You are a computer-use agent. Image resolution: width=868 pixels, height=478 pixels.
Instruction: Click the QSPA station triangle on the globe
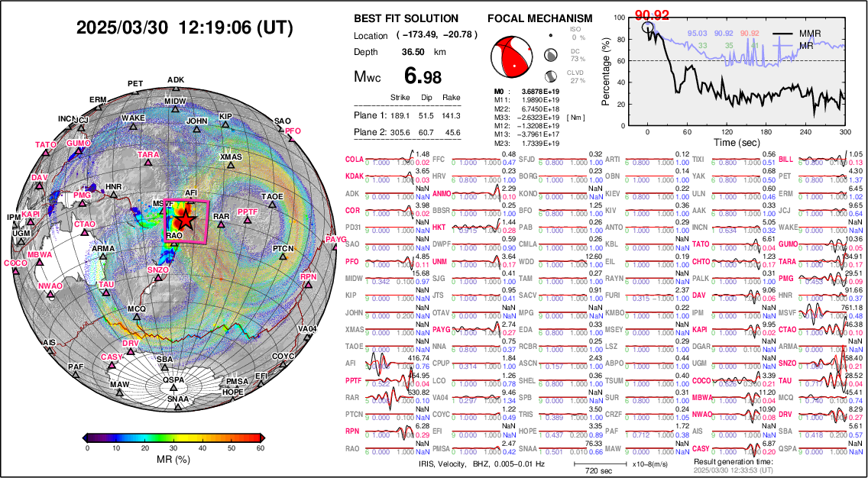(173, 388)
